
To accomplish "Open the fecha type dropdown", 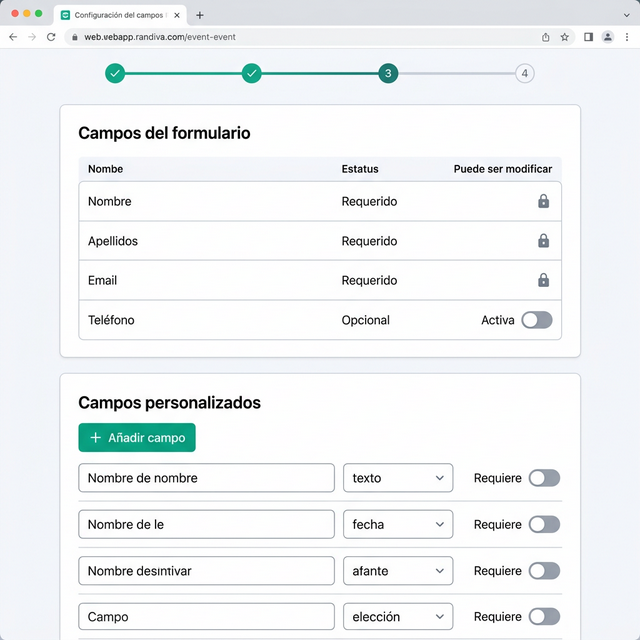I will pyautogui.click(x=398, y=524).
